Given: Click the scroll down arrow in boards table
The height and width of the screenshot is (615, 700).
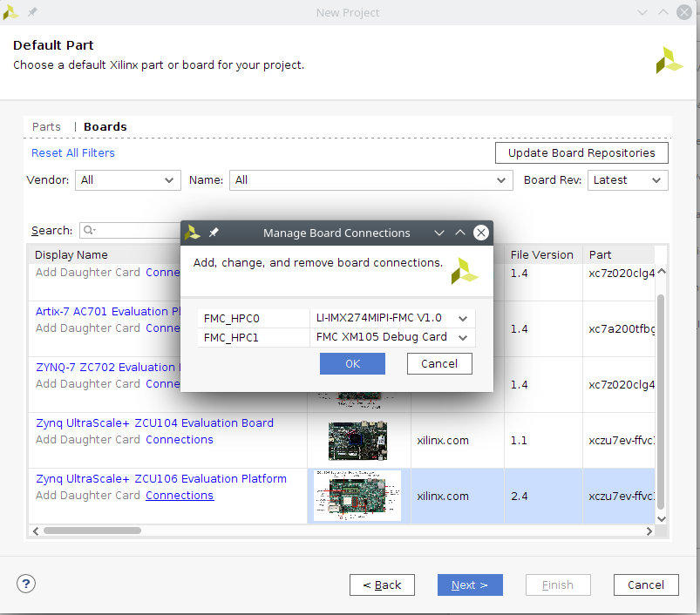Looking at the screenshot, I should [x=662, y=518].
